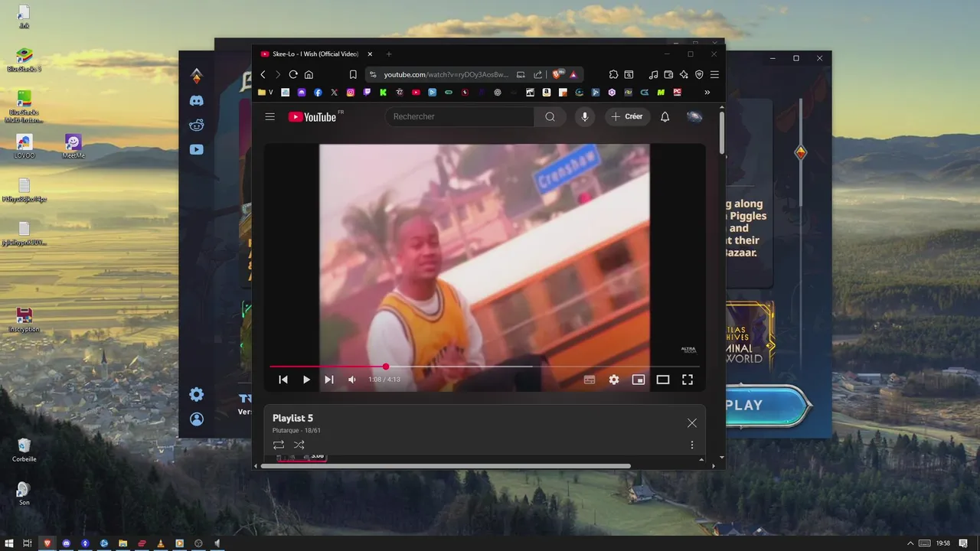Viewport: 980px width, 551px height.
Task: Focus the Rechercher search field
Action: pyautogui.click(x=460, y=116)
